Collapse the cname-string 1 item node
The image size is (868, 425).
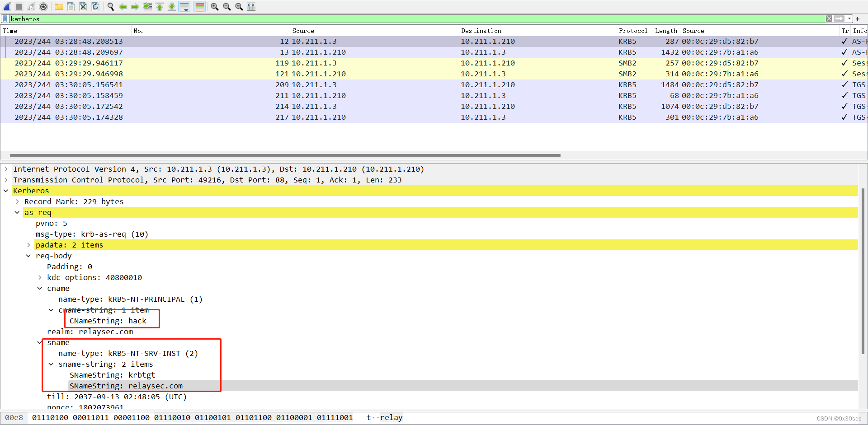tap(51, 310)
